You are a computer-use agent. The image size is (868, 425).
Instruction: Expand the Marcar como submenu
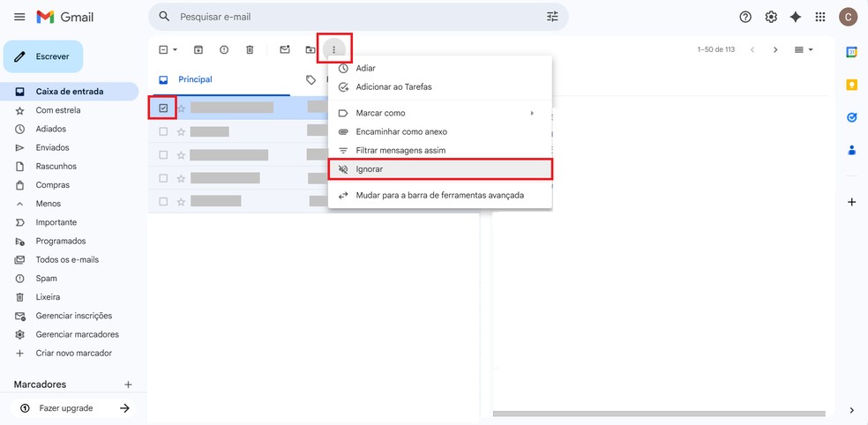tap(440, 113)
